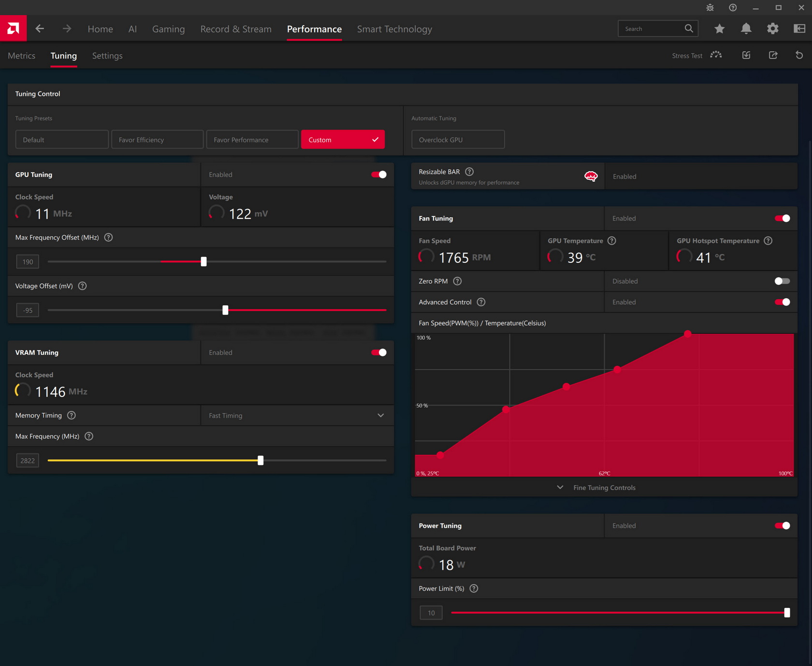
Task: Expand Fine Tuning Controls
Action: tap(604, 488)
